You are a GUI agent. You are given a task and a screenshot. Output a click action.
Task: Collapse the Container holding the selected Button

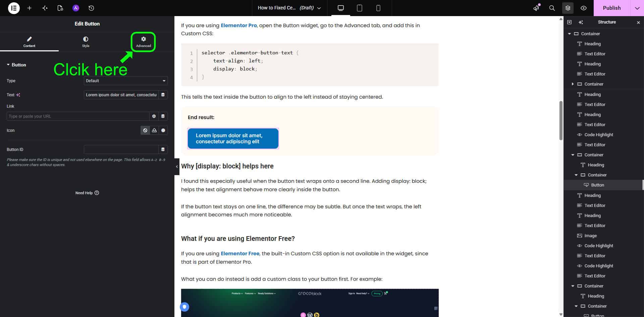coord(576,175)
